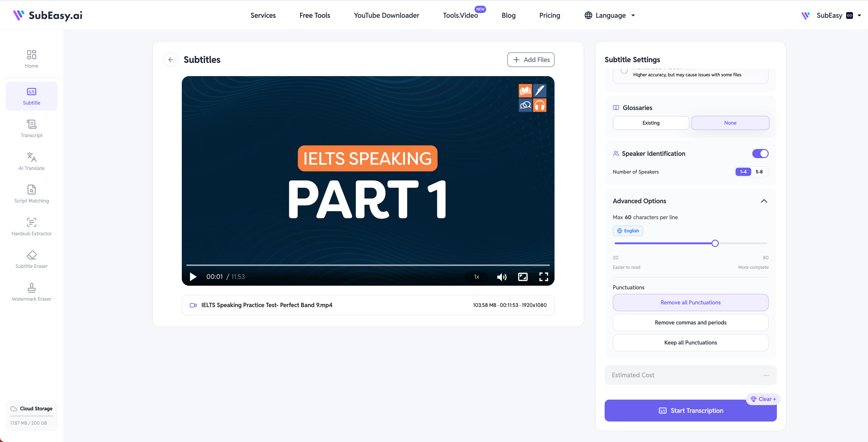
Task: Enter fullscreen video mode
Action: pyautogui.click(x=544, y=277)
